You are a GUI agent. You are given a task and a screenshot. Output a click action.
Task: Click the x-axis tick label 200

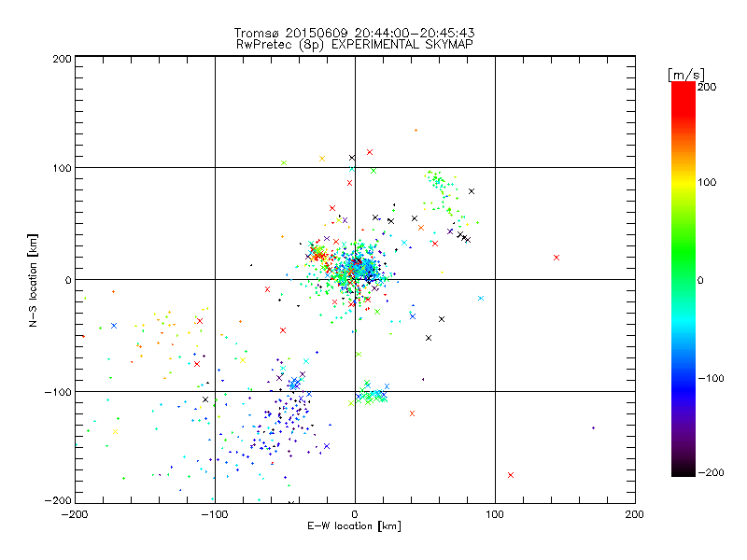click(x=635, y=514)
